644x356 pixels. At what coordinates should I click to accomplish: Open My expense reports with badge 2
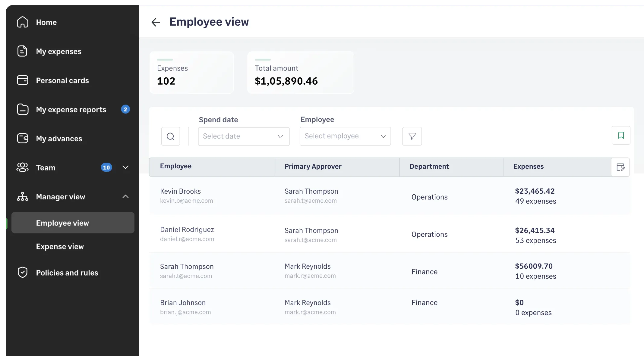[x=71, y=109]
